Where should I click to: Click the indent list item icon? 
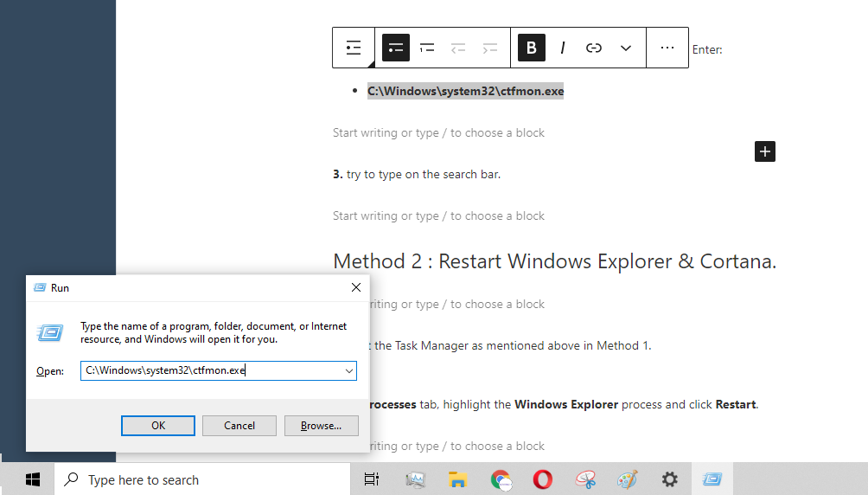489,48
